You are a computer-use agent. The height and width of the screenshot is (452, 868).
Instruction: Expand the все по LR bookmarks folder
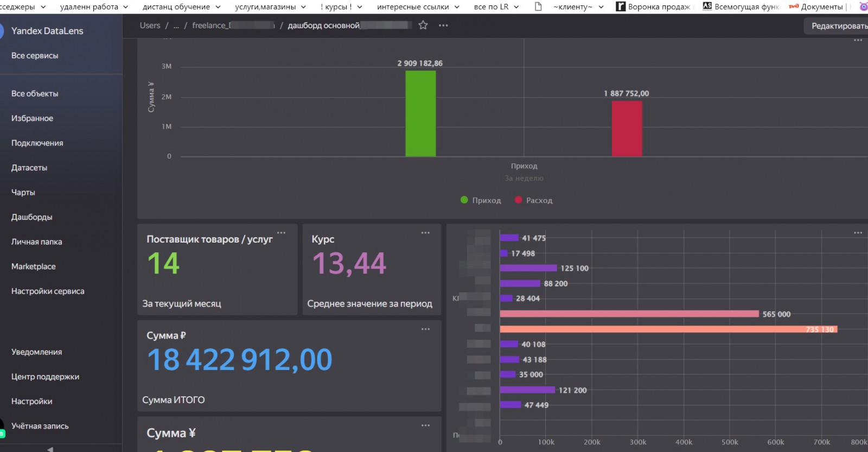coord(496,7)
